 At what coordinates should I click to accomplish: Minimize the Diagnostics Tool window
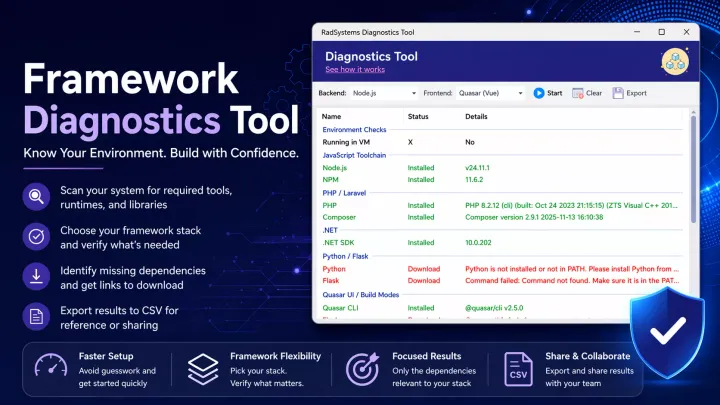pos(637,32)
